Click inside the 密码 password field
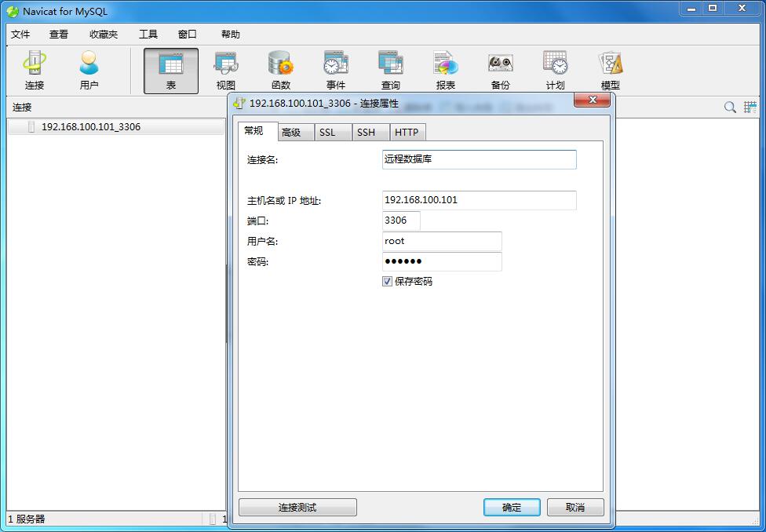 (441, 261)
